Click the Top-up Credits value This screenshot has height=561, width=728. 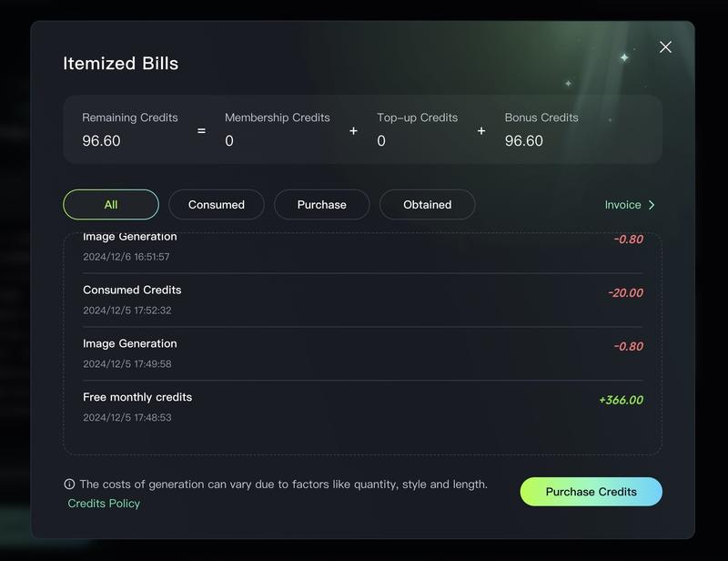(381, 141)
